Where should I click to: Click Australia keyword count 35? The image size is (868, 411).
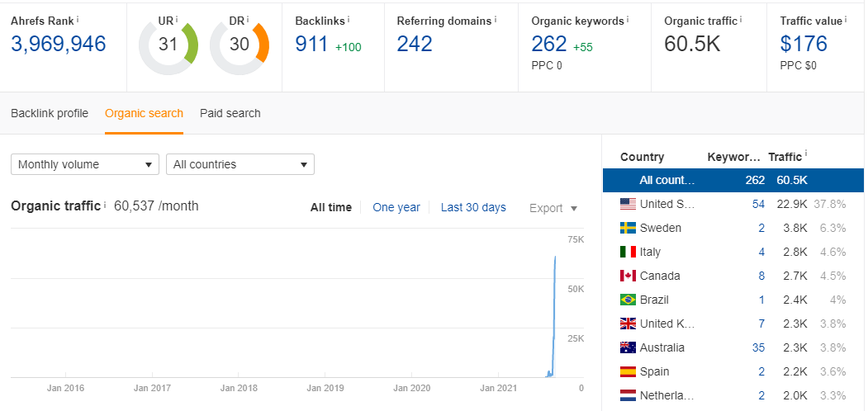pos(758,347)
